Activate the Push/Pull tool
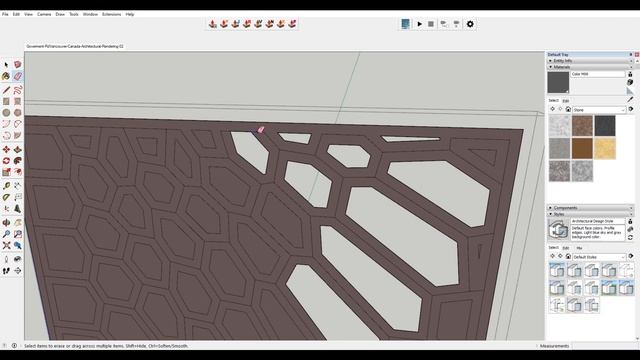The height and width of the screenshot is (360, 640). pos(18,149)
